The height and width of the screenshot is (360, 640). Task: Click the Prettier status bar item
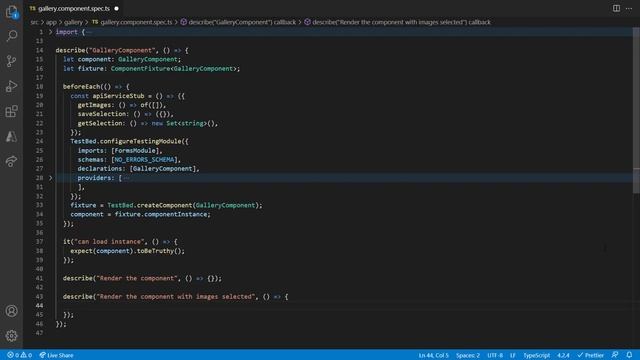591,355
